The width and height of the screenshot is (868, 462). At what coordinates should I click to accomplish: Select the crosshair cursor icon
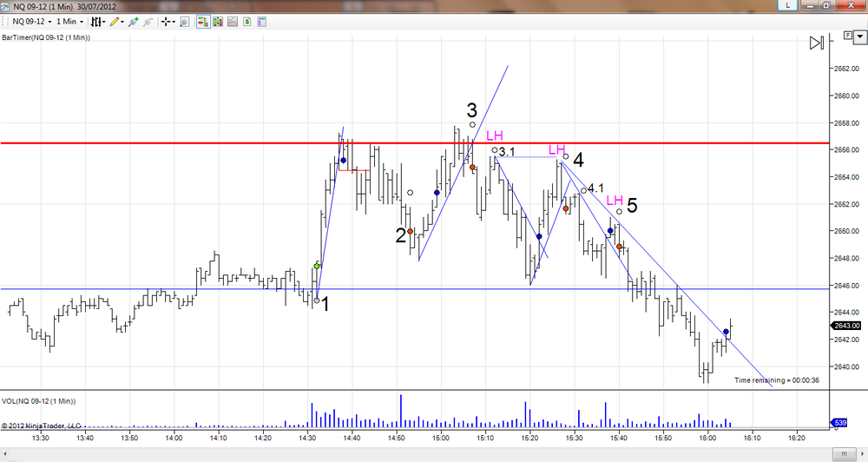click(166, 22)
